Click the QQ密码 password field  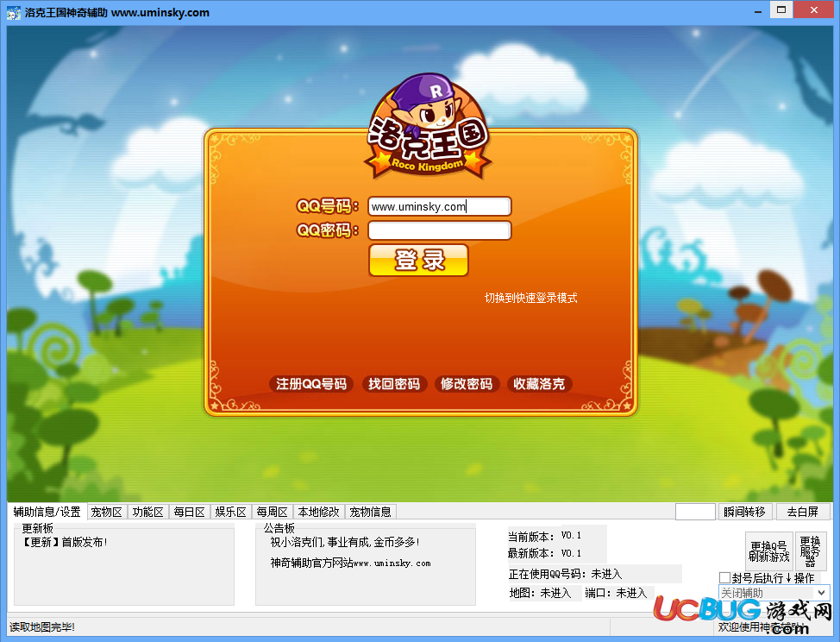(x=439, y=230)
